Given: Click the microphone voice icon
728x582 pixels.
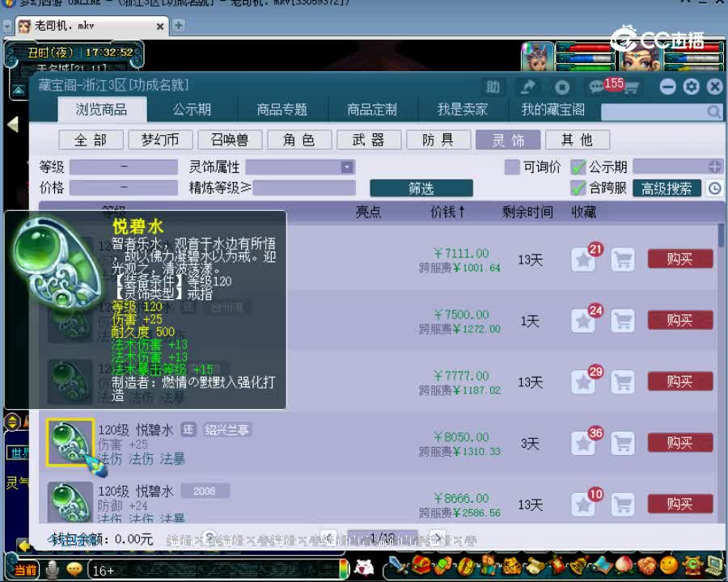Looking at the screenshot, I should coord(53,569).
